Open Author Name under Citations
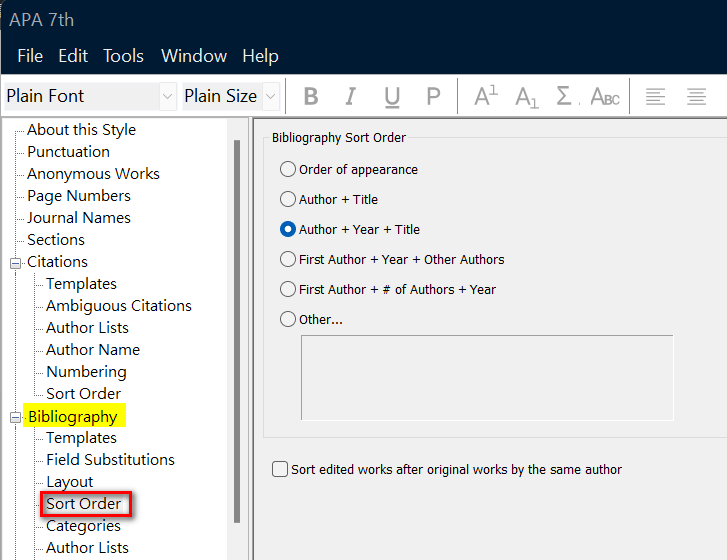727x560 pixels. 93,350
